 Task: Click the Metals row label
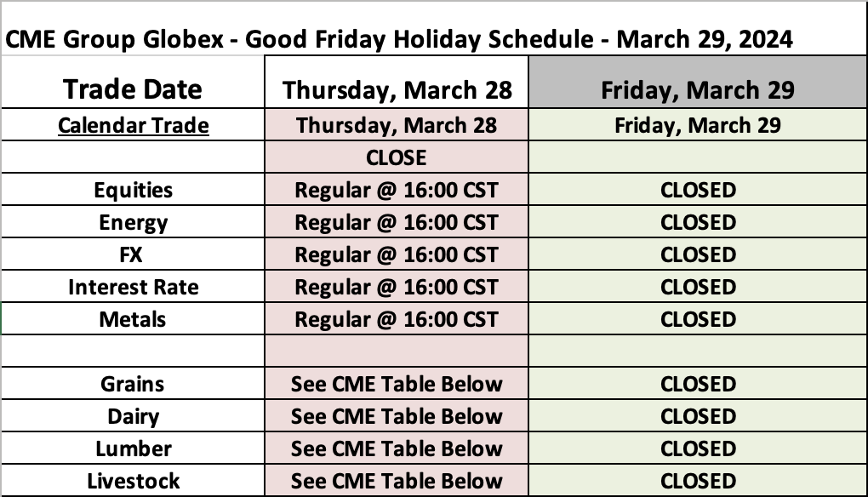point(133,320)
